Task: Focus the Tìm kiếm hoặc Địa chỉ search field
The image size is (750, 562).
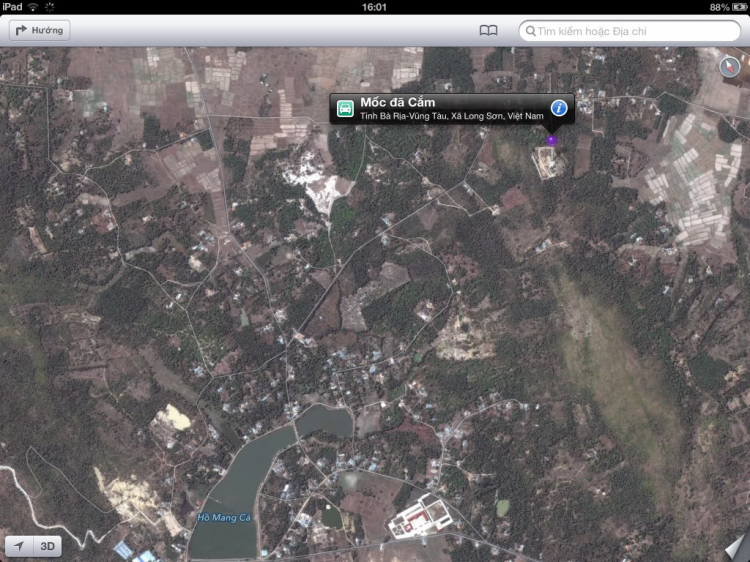Action: coord(629,31)
